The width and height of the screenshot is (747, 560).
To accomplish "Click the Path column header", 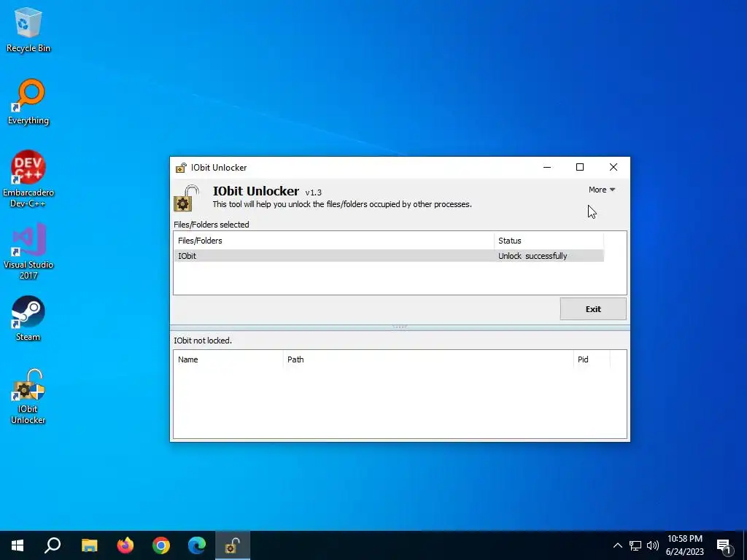I will (x=428, y=359).
